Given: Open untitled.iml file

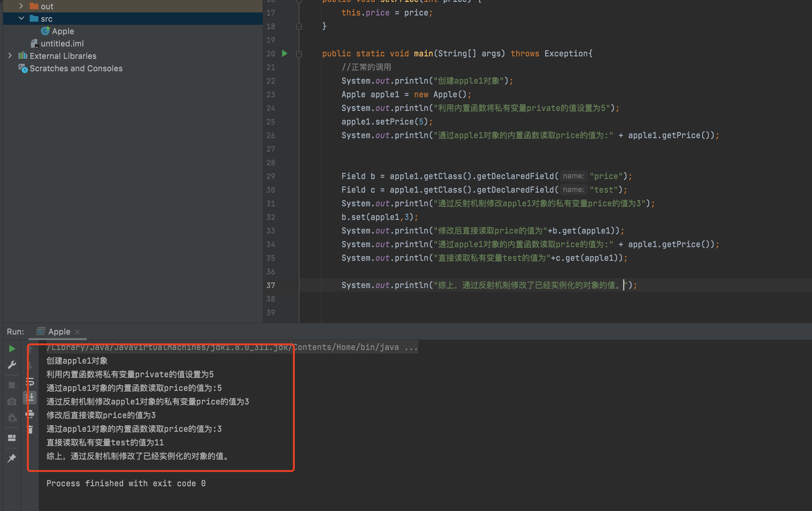Looking at the screenshot, I should pos(62,43).
